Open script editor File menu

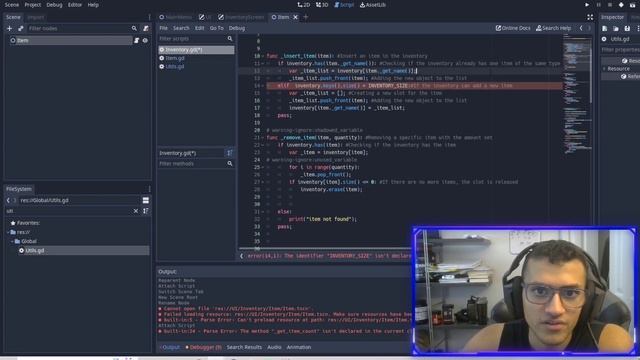click(x=163, y=28)
